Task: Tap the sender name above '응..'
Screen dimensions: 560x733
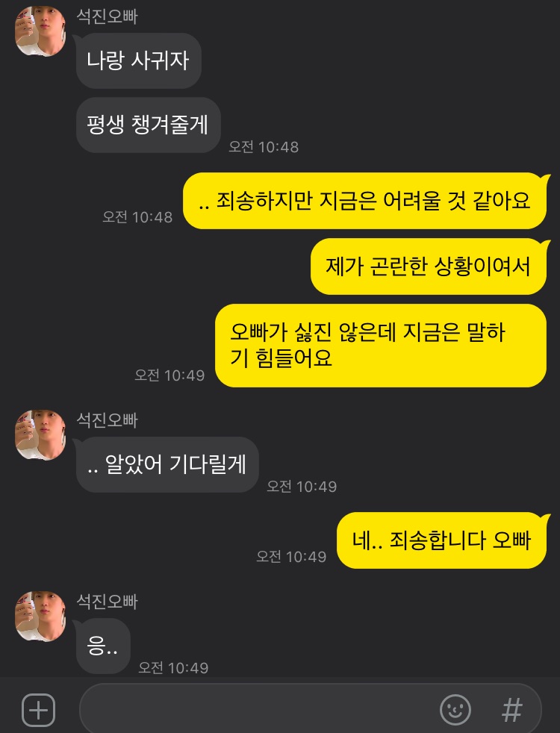Action: 107,601
